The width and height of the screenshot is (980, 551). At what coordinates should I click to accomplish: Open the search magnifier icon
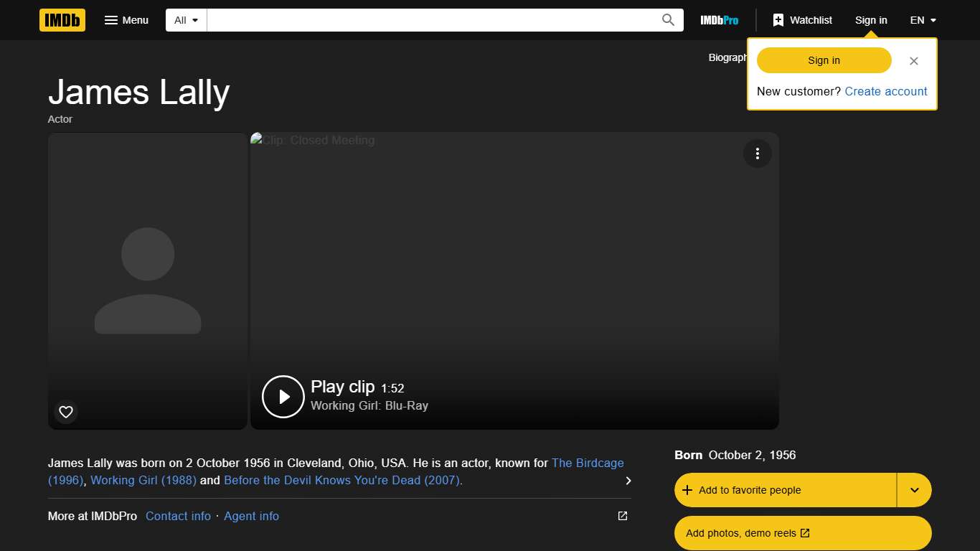667,20
